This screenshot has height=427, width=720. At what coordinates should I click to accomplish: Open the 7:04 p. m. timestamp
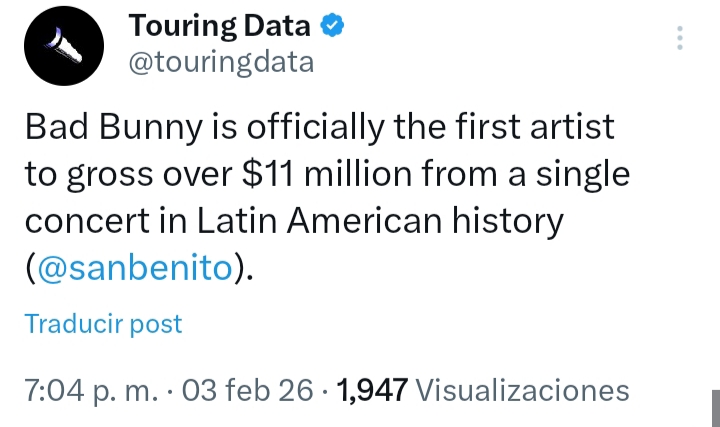pos(90,390)
